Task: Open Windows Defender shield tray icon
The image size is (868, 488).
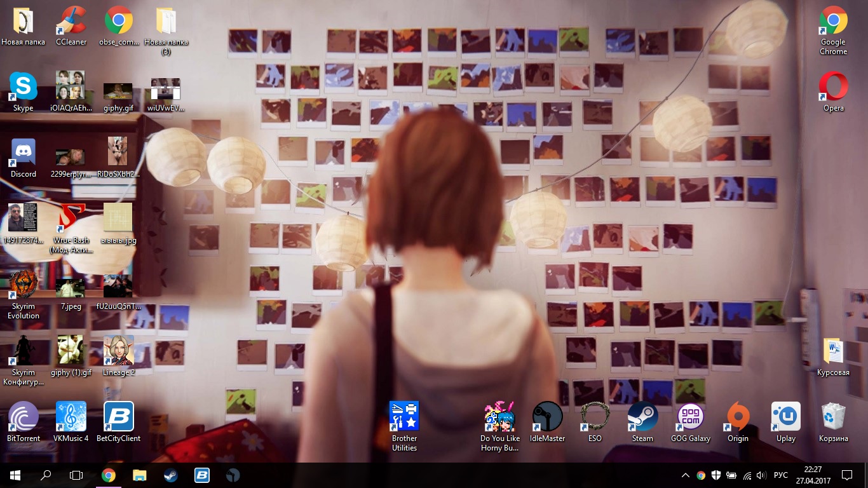Action: 716,475
